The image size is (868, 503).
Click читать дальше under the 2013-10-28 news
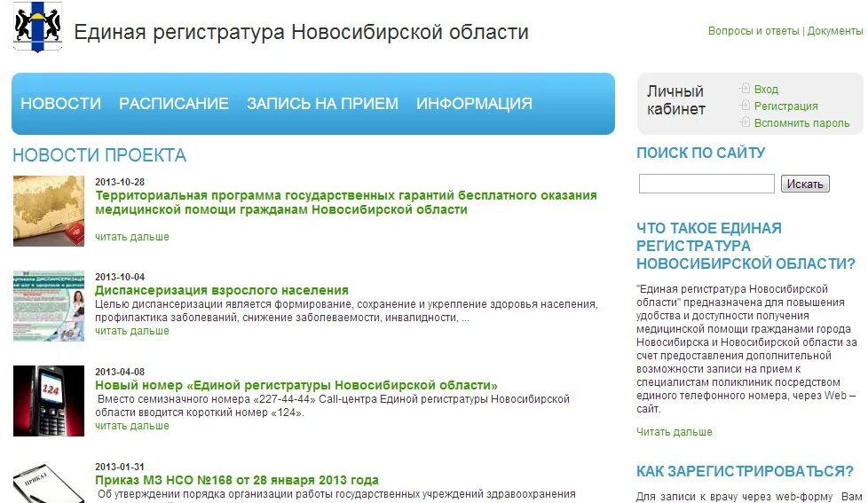pyautogui.click(x=131, y=237)
